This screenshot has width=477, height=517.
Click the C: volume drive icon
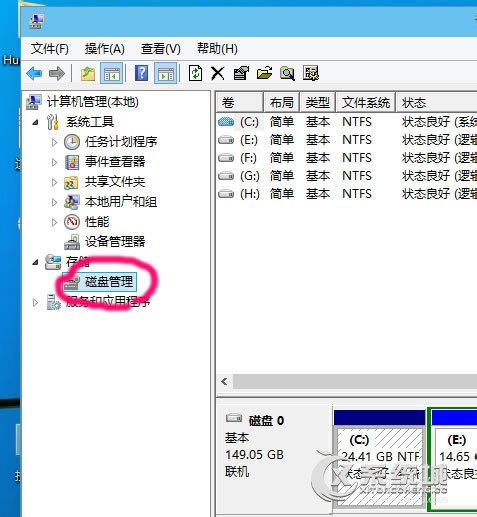click(226, 122)
